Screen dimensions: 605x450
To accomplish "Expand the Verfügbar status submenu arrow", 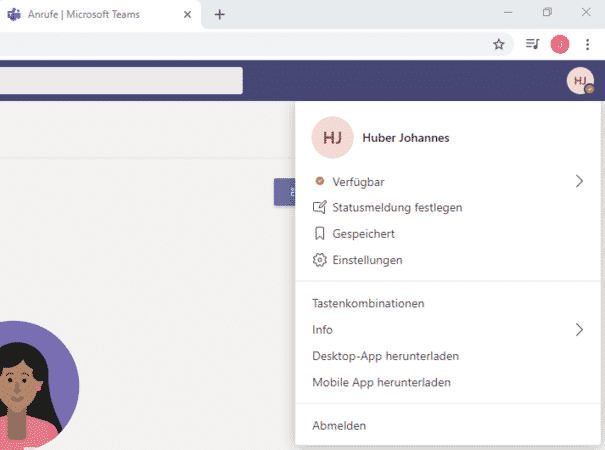I will [578, 182].
